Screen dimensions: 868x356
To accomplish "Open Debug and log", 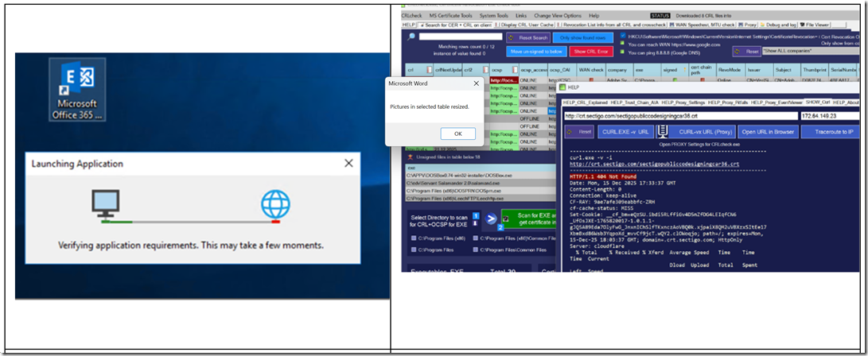I will pos(779,25).
